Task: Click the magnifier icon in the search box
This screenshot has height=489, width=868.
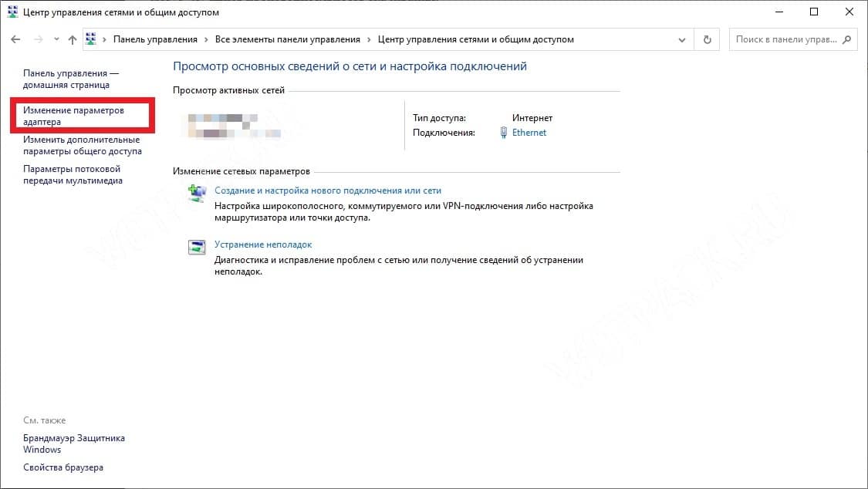Action: (x=846, y=39)
